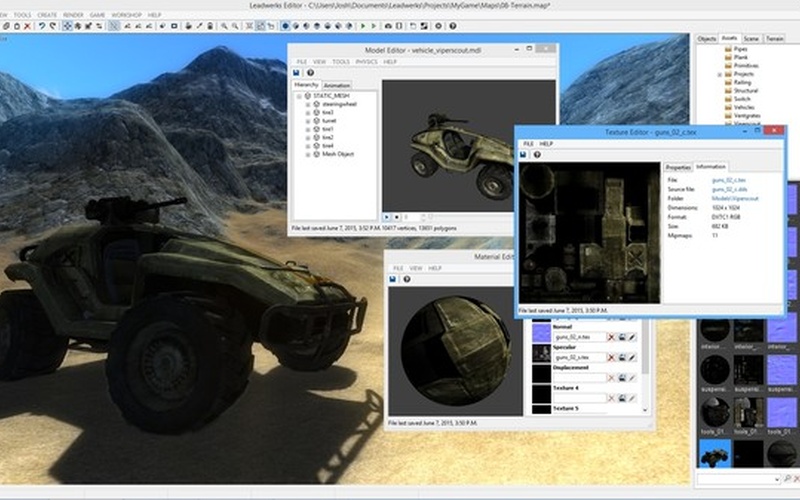Viewport: 800px width, 500px height.
Task: Expand the steeringwheel node in hierarchy
Action: [x=308, y=103]
